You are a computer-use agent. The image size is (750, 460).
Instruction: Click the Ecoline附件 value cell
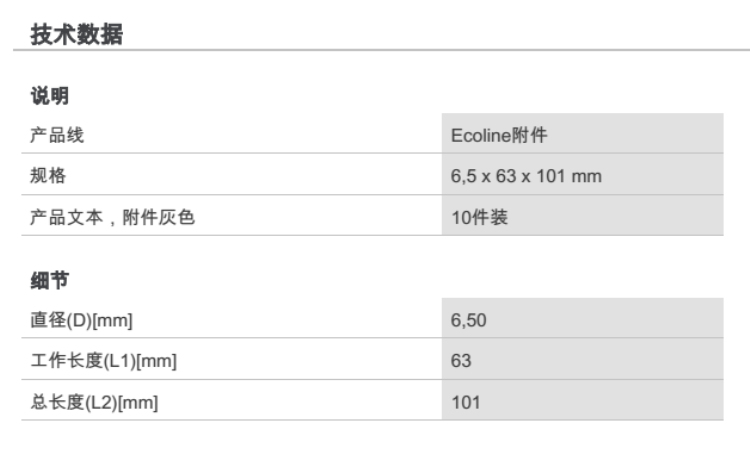[499, 135]
